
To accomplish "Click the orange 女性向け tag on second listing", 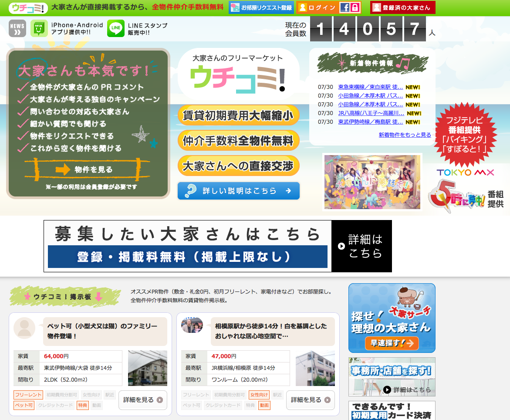I will [x=259, y=395].
